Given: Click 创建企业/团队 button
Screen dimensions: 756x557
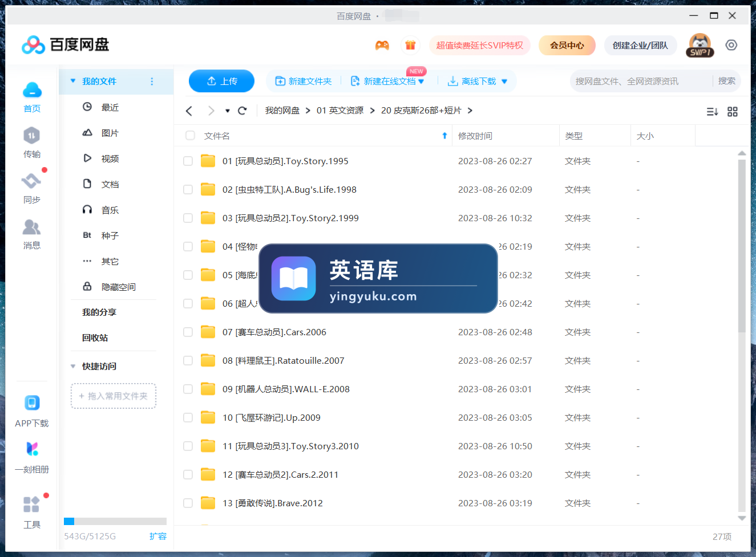Looking at the screenshot, I should 640,45.
